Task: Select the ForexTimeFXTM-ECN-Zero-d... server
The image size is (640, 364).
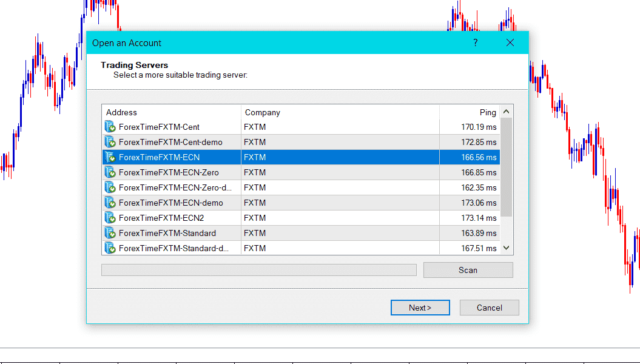Action: click(x=301, y=187)
